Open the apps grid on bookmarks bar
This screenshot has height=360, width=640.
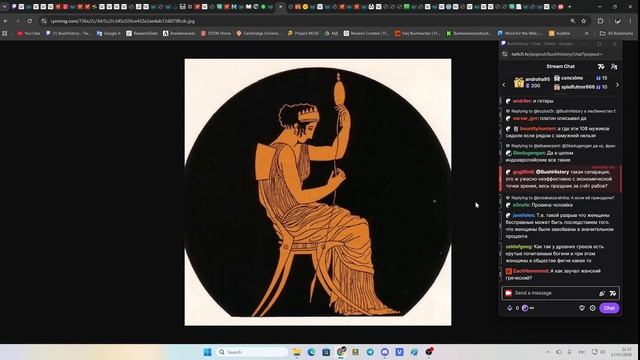pyautogui.click(x=5, y=33)
